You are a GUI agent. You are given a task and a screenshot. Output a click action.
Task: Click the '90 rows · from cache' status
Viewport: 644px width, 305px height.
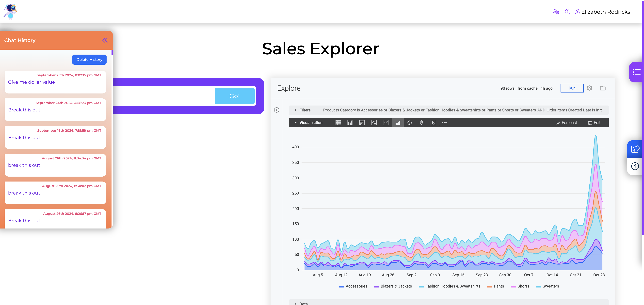(x=526, y=88)
